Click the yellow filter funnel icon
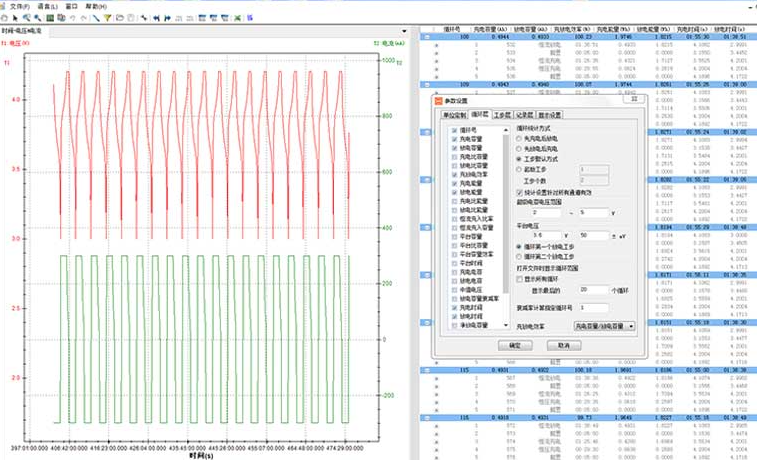Screen dimensions: 757x460 point(109,18)
